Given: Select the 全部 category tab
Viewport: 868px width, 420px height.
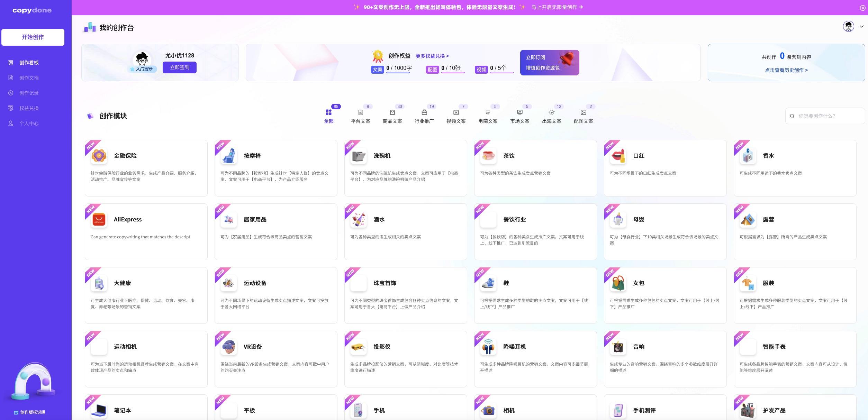Looking at the screenshot, I should coord(329,116).
